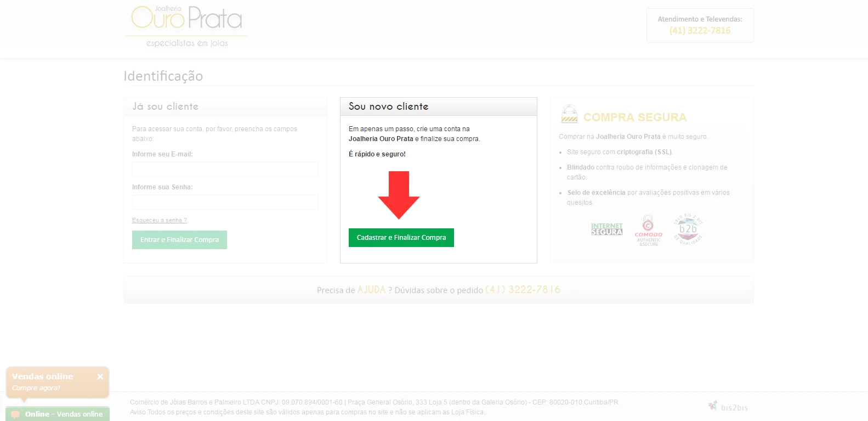The height and width of the screenshot is (421, 868).
Task: Close the Vendas online chat popup
Action: [100, 377]
